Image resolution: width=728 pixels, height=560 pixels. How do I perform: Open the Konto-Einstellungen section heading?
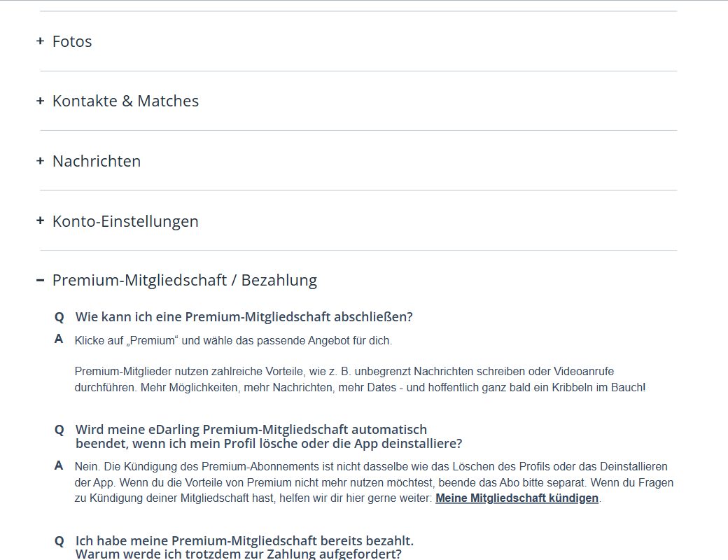coord(125,221)
